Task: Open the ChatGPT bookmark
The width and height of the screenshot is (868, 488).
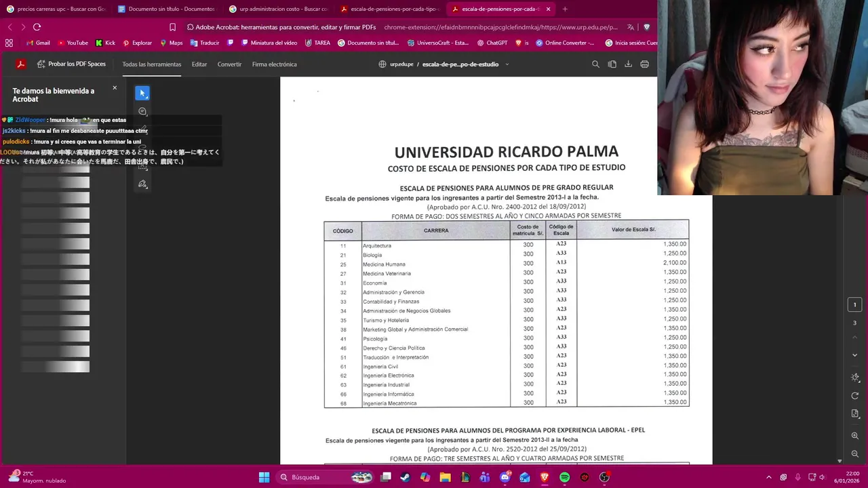Action: 492,43
